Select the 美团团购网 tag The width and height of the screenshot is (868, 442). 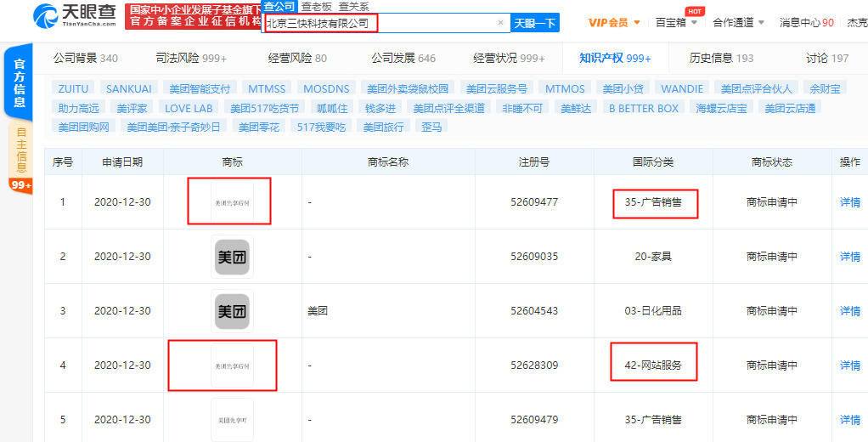click(83, 127)
